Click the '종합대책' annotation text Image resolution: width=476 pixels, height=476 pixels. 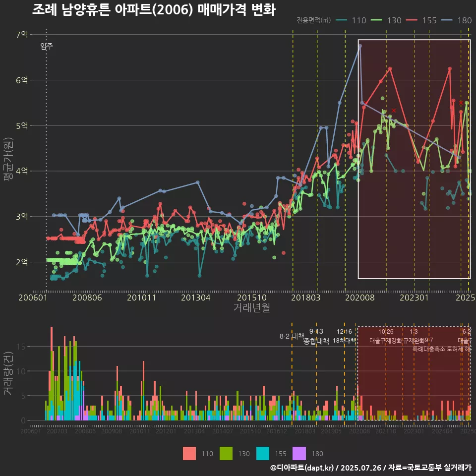pos(316,341)
